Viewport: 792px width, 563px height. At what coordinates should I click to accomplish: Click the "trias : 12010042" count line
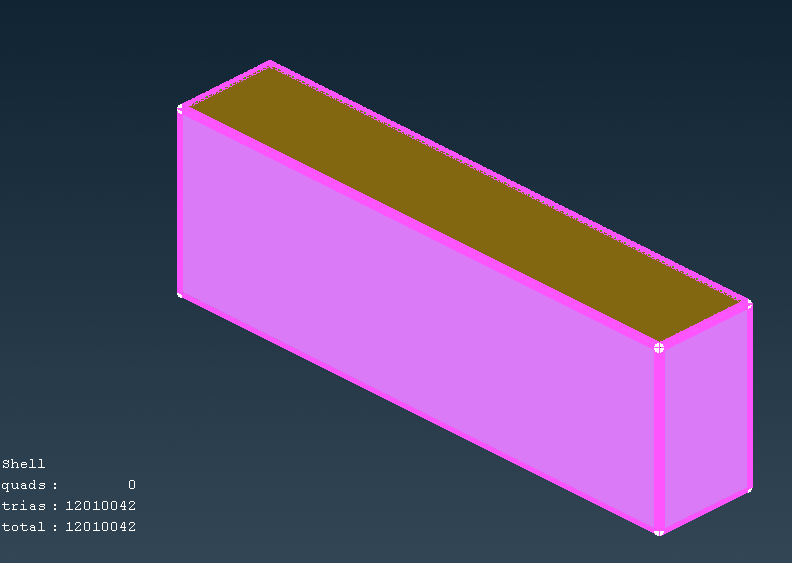click(69, 506)
